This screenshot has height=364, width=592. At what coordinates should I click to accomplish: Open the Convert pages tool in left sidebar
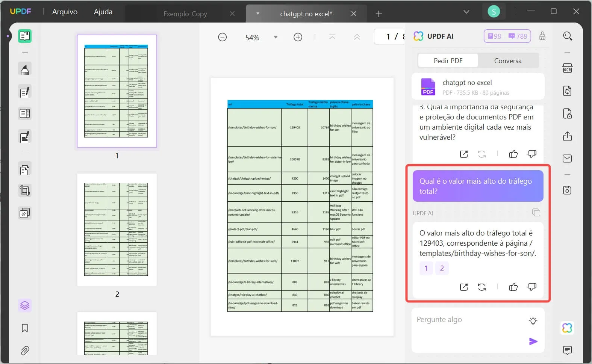click(25, 170)
